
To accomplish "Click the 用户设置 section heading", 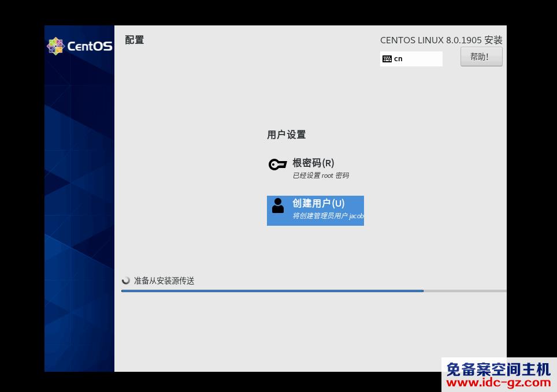I will point(286,135).
